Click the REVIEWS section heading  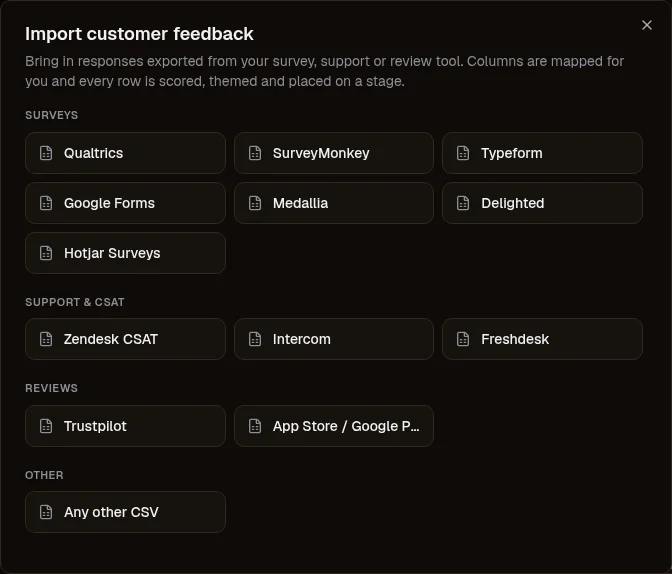(x=51, y=388)
